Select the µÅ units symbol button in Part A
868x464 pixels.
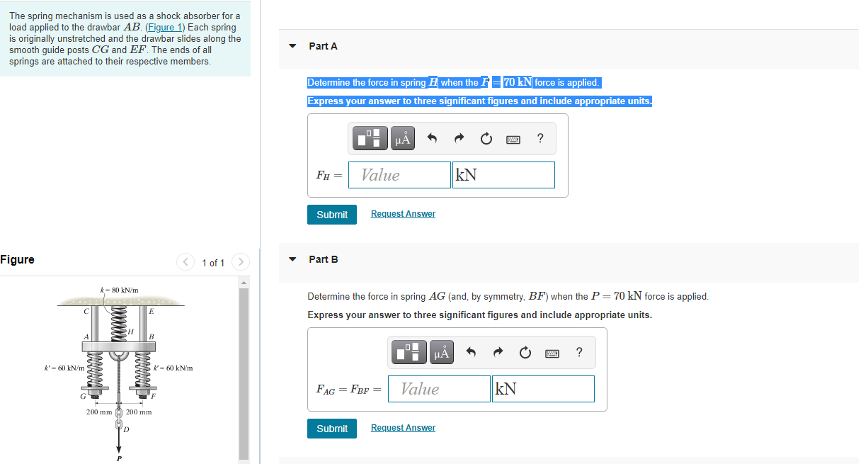click(403, 138)
